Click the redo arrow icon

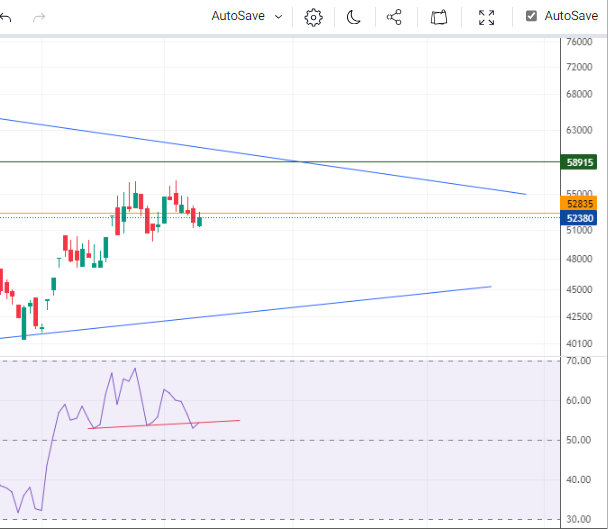[x=39, y=17]
